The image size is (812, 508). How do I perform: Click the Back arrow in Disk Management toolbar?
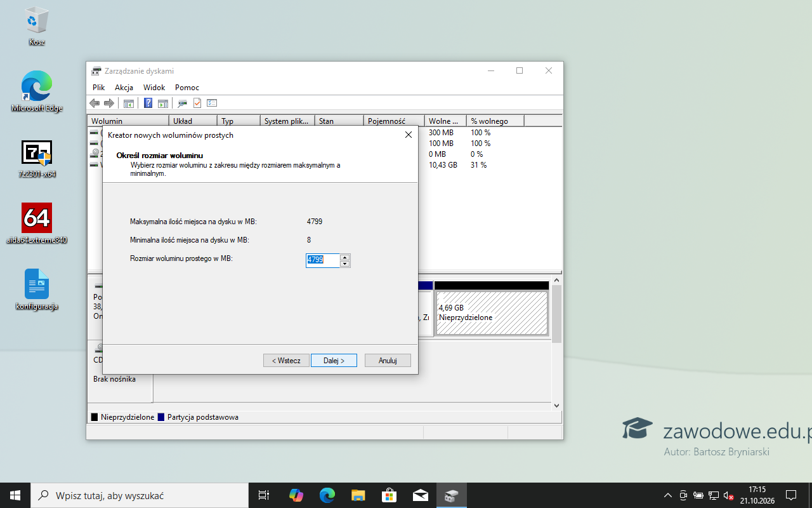pyautogui.click(x=95, y=103)
